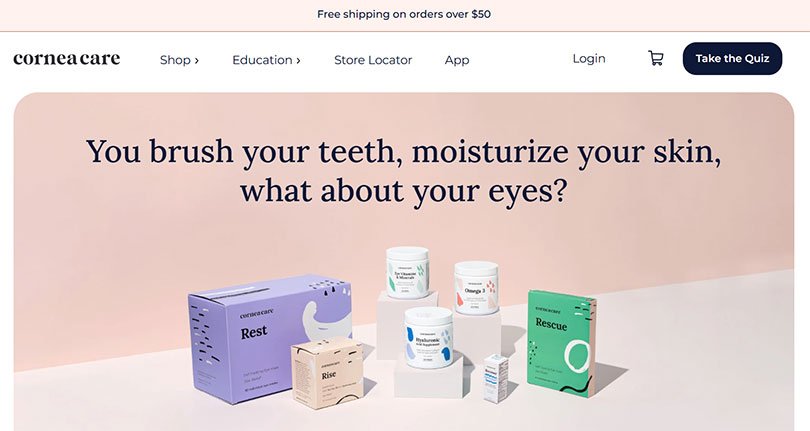
Task: Expand the Shop menu
Action: point(179,60)
